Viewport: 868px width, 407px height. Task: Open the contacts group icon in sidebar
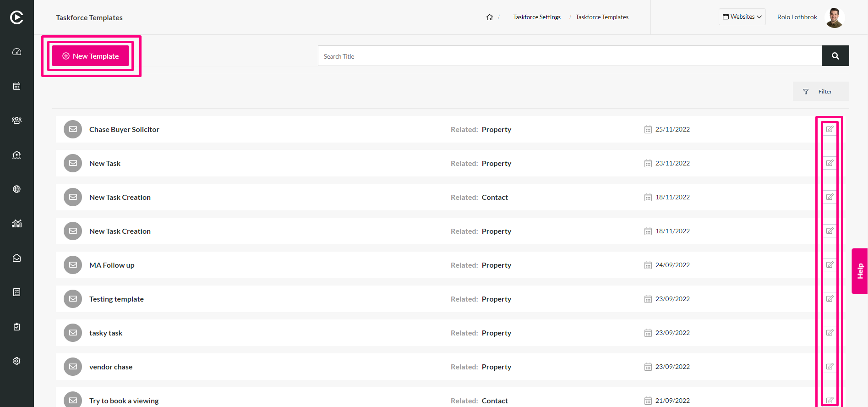(17, 121)
